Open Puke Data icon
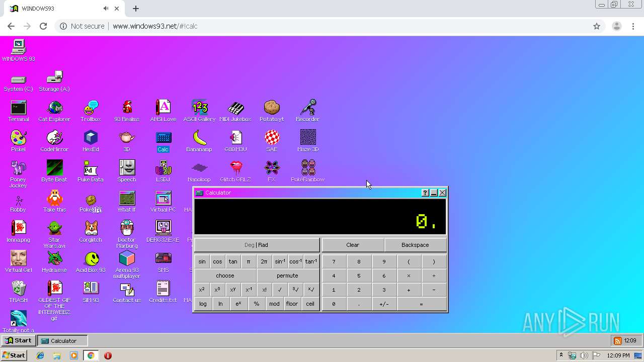The image size is (644, 362). pyautogui.click(x=91, y=171)
